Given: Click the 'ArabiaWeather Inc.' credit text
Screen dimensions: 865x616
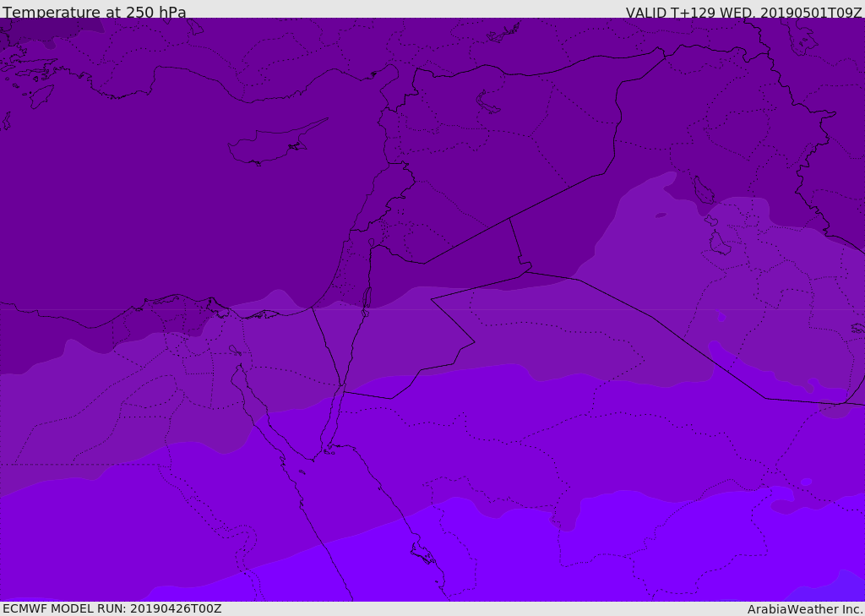Looking at the screenshot, I should pyautogui.click(x=805, y=609).
